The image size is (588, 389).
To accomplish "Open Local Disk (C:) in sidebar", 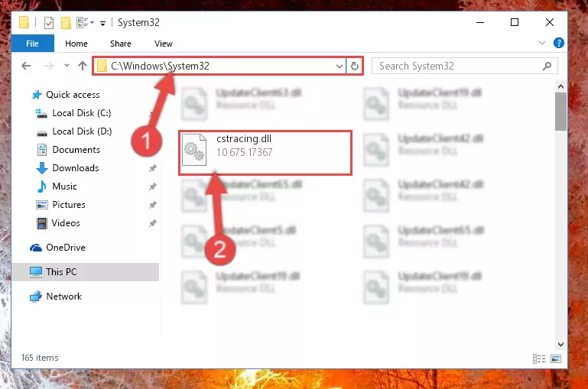I will (82, 113).
